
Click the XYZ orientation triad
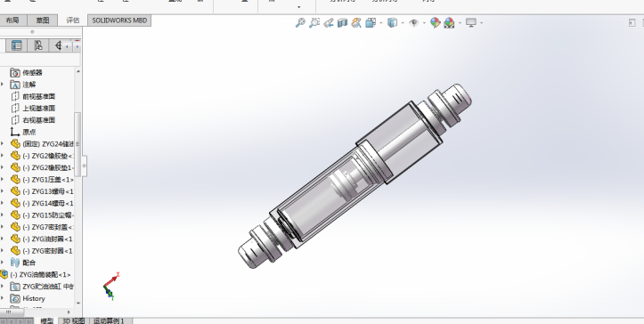tap(110, 287)
